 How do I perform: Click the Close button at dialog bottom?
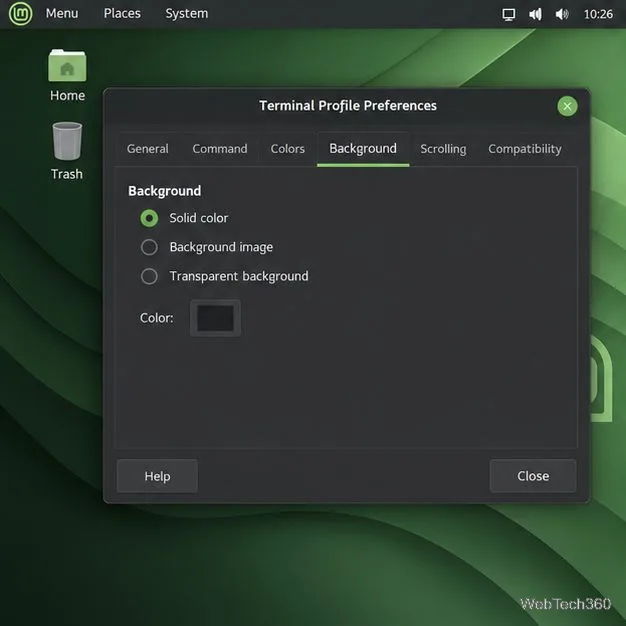(533, 476)
